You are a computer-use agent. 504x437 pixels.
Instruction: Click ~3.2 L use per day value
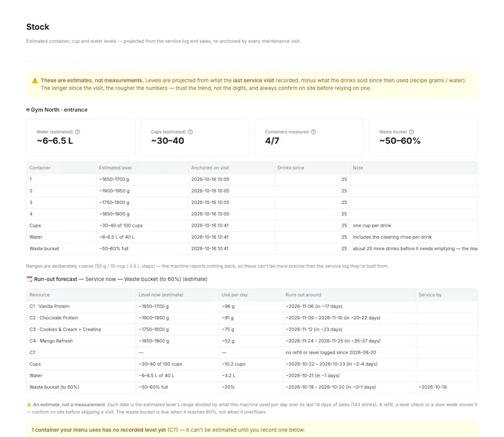(x=228, y=376)
